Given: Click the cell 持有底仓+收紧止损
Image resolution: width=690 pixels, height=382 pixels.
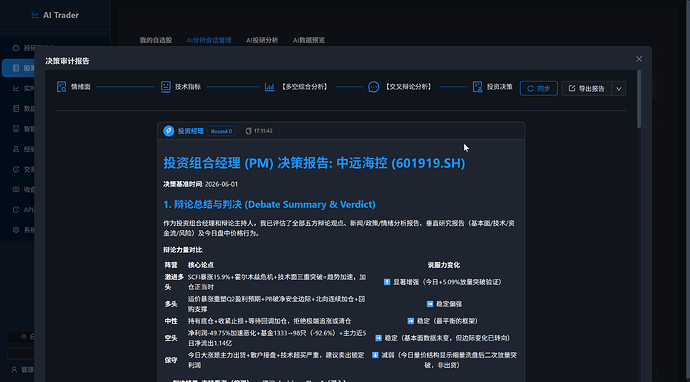Looking at the screenshot, I should [x=269, y=321].
